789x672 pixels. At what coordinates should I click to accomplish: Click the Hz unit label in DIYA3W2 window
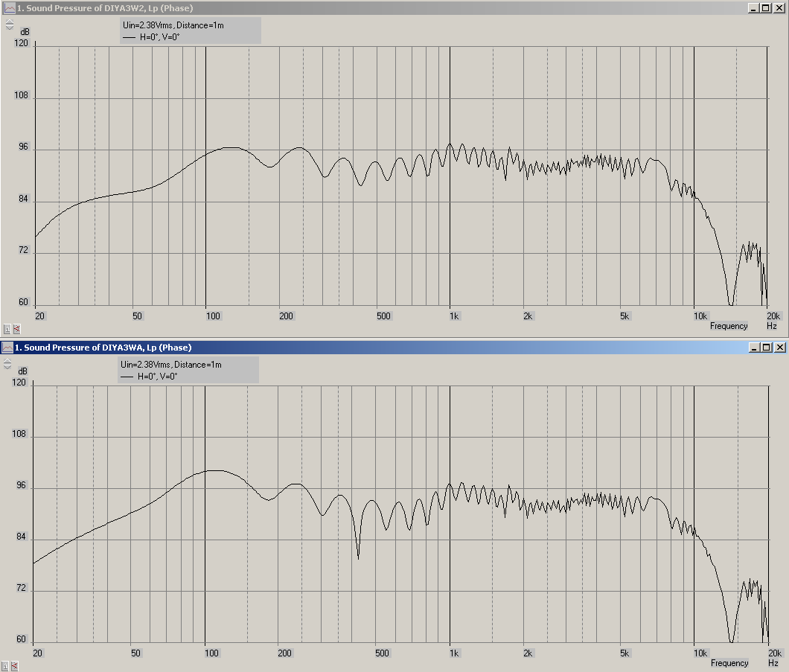[x=772, y=326]
